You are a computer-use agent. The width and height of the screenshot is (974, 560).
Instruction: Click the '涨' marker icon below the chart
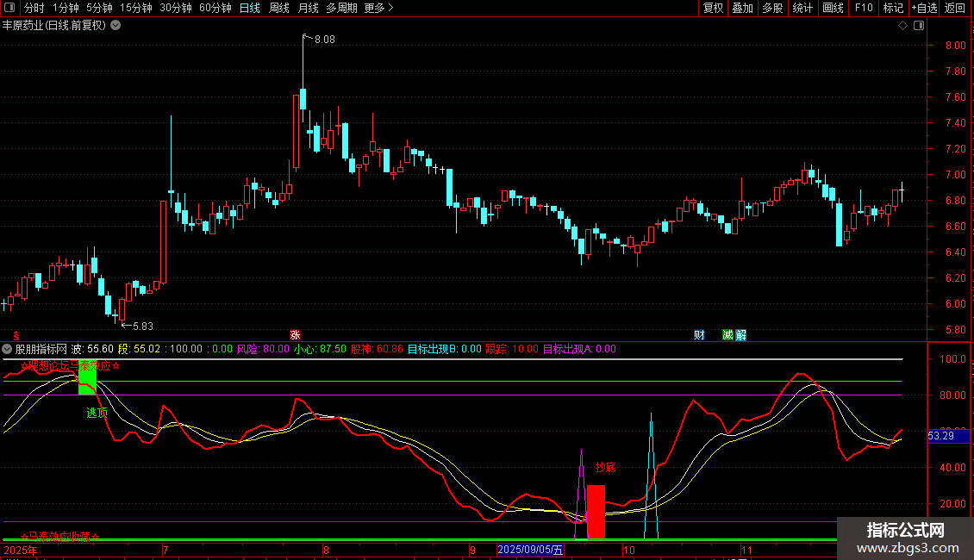tap(296, 335)
